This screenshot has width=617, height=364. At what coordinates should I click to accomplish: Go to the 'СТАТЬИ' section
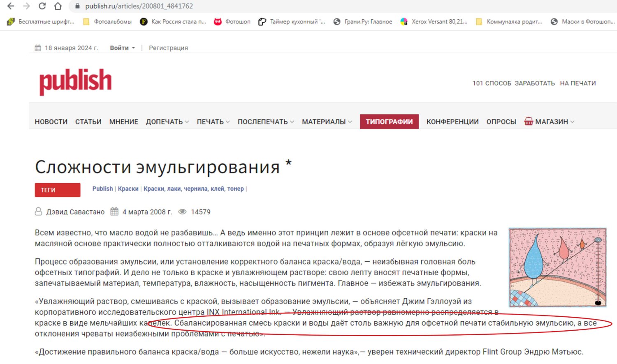point(88,122)
